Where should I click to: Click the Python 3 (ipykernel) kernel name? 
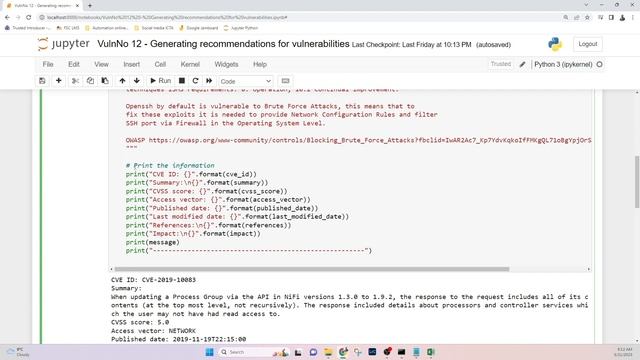(563, 64)
